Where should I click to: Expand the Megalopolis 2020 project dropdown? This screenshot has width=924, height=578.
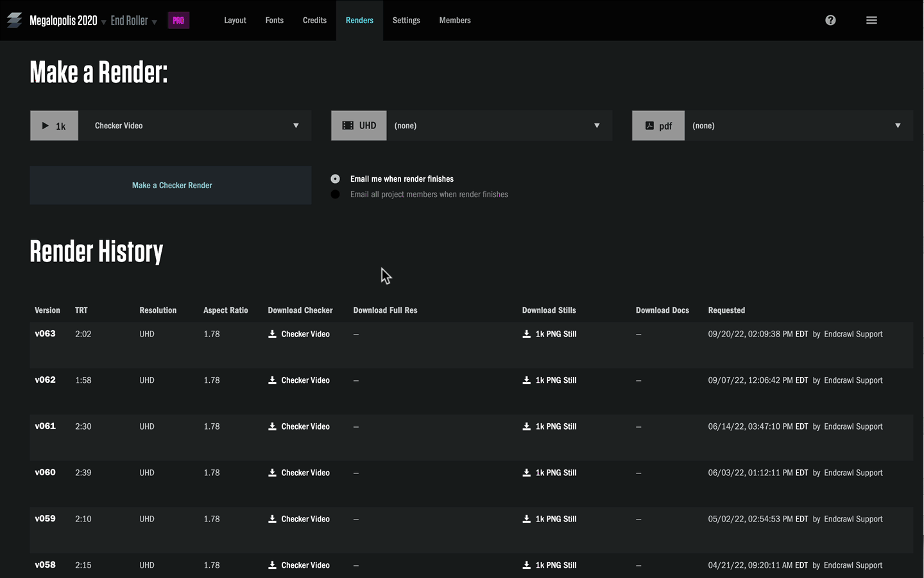click(103, 22)
